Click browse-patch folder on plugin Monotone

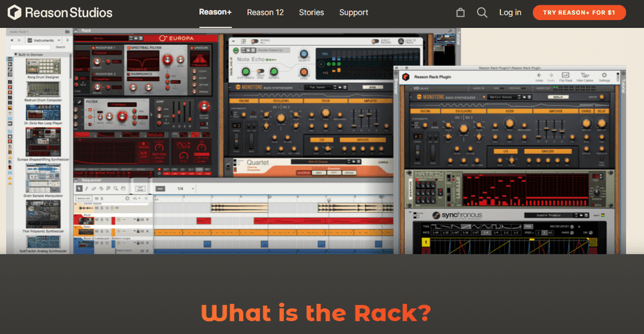click(525, 97)
